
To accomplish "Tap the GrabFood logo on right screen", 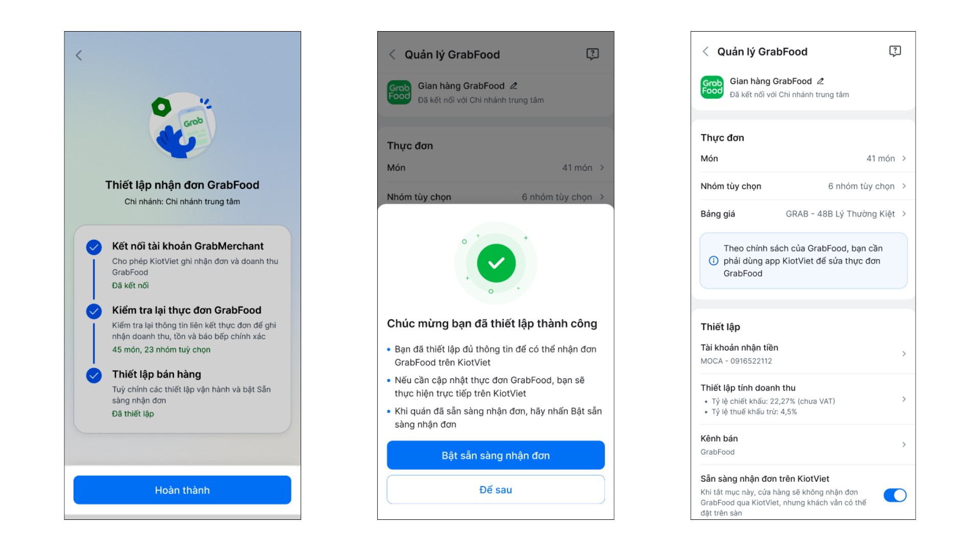I will pos(712,87).
